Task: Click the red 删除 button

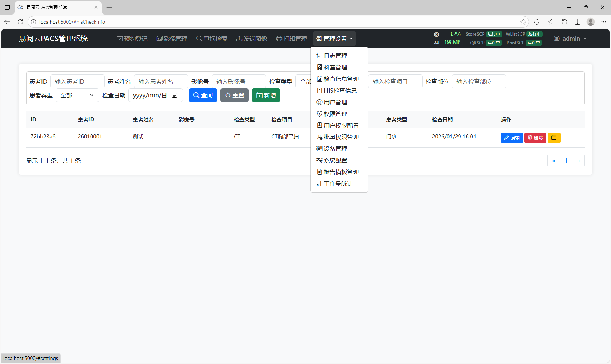Action: pyautogui.click(x=535, y=138)
